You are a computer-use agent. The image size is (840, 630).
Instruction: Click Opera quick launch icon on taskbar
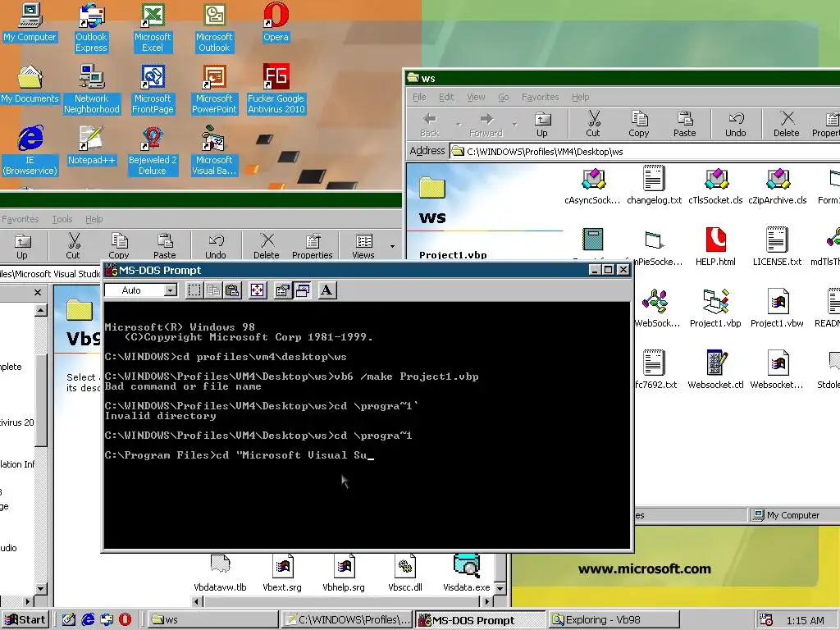[x=125, y=620]
